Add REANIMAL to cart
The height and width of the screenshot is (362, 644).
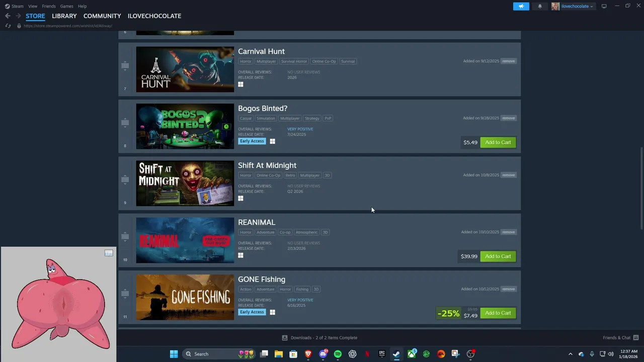click(498, 256)
